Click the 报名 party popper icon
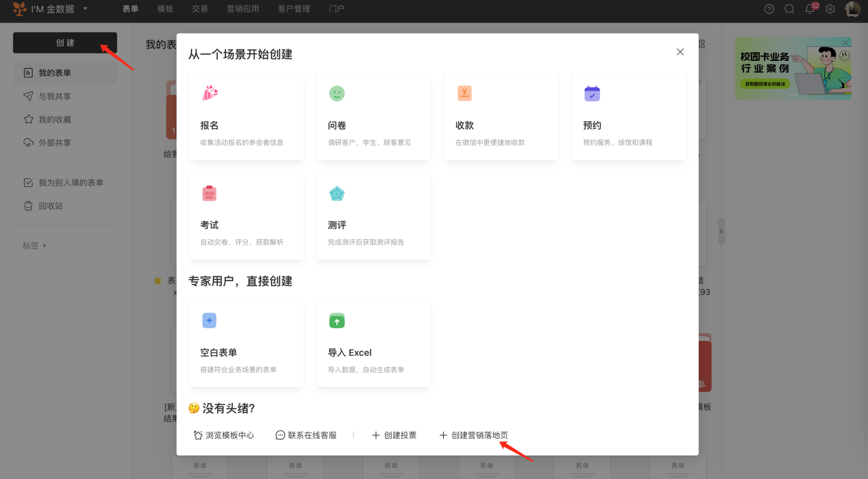Screen dimensions: 868x479 pyautogui.click(x=209, y=93)
